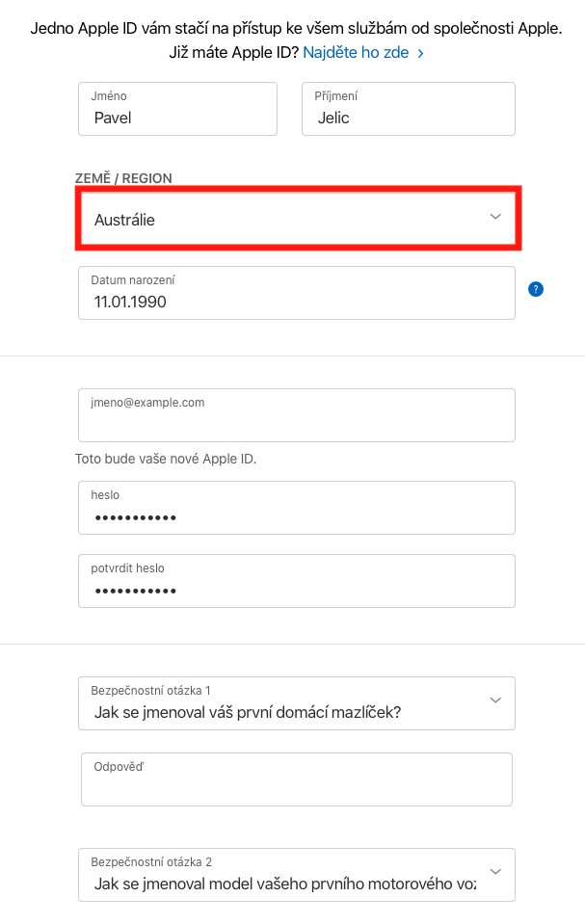Viewport: 585px width, 924px height.
Task: Click "Toto bude vaše nové Apple ID" text
Action: pyautogui.click(x=166, y=459)
